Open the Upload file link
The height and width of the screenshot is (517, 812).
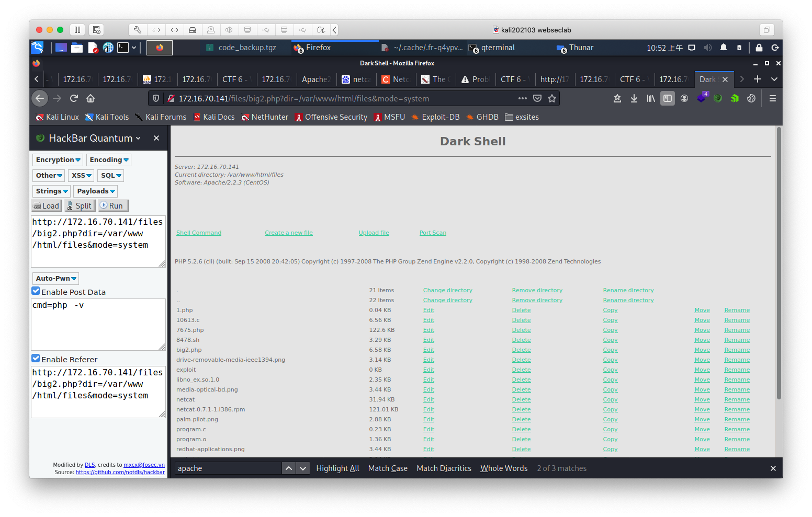click(x=374, y=233)
